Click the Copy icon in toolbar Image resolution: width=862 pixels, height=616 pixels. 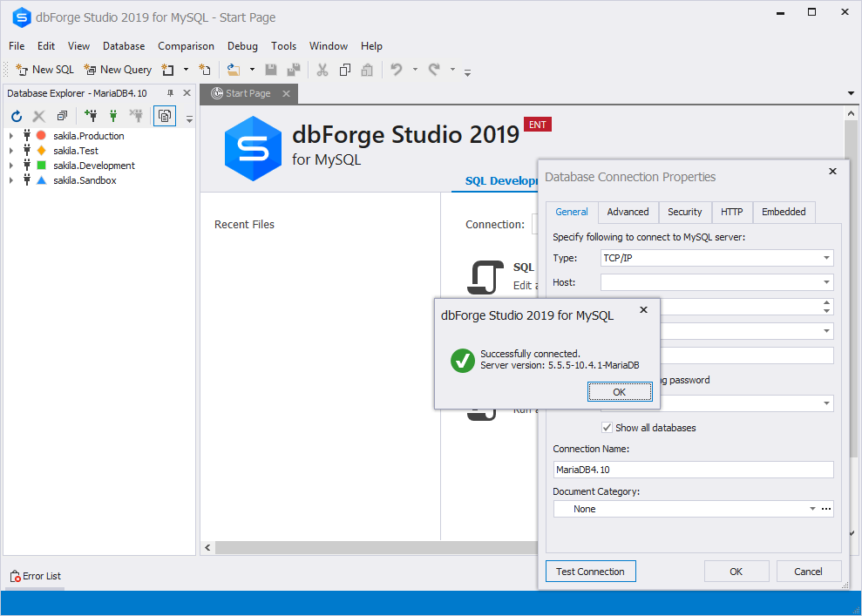click(x=345, y=70)
